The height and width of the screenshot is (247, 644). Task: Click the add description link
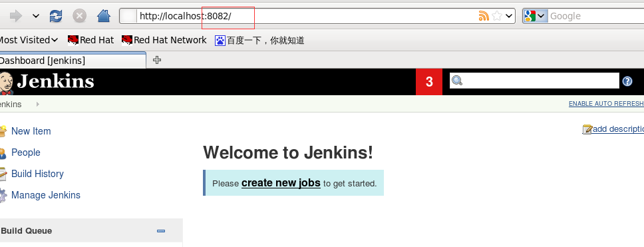click(x=618, y=129)
